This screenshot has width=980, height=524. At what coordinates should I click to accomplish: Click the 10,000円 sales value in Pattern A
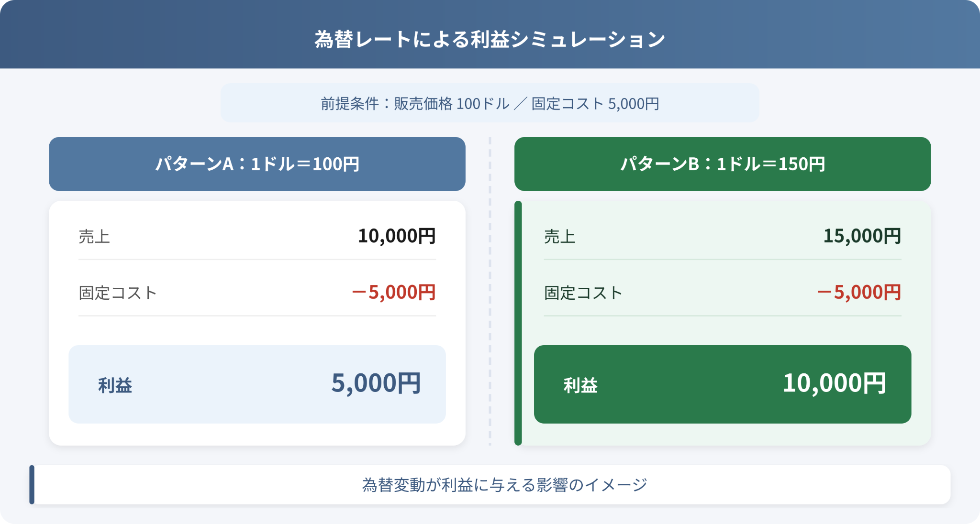coord(397,236)
